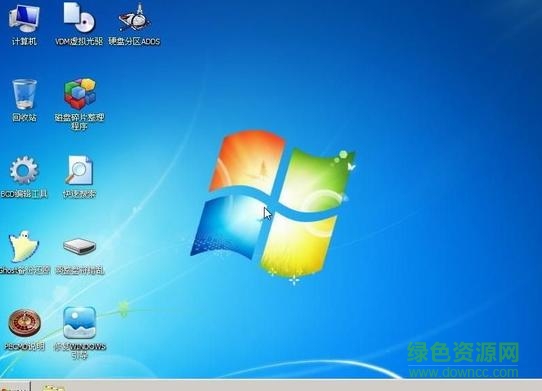Click the www.downcc.com watermark link
Screen dimensions: 542x391
(x=464, y=372)
